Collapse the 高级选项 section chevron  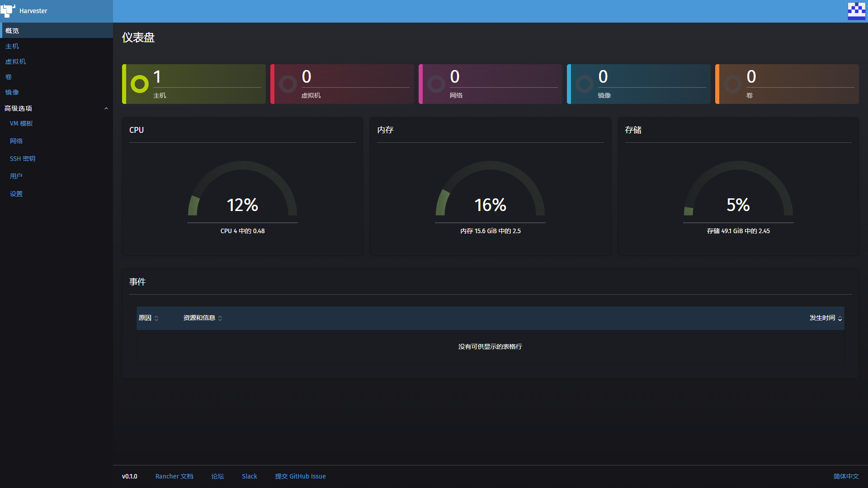(106, 108)
